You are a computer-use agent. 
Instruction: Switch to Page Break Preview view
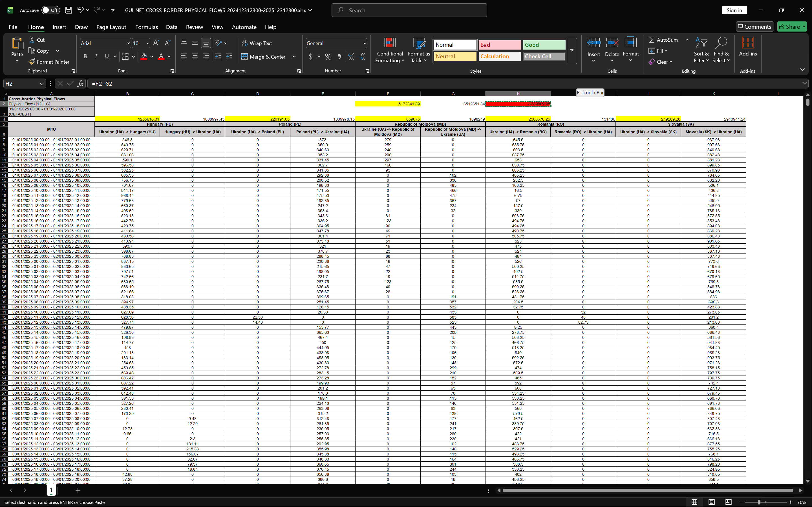(728, 502)
